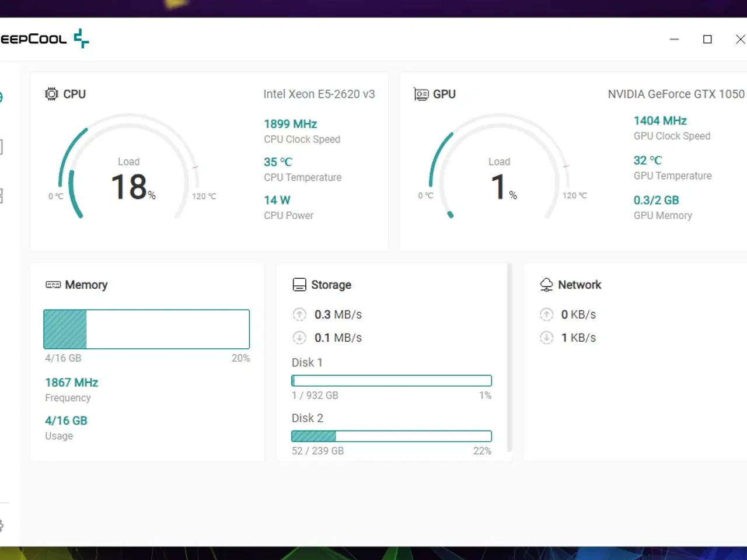The width and height of the screenshot is (747, 560).
Task: Click the 22% Disk 2 percentage
Action: tap(483, 451)
